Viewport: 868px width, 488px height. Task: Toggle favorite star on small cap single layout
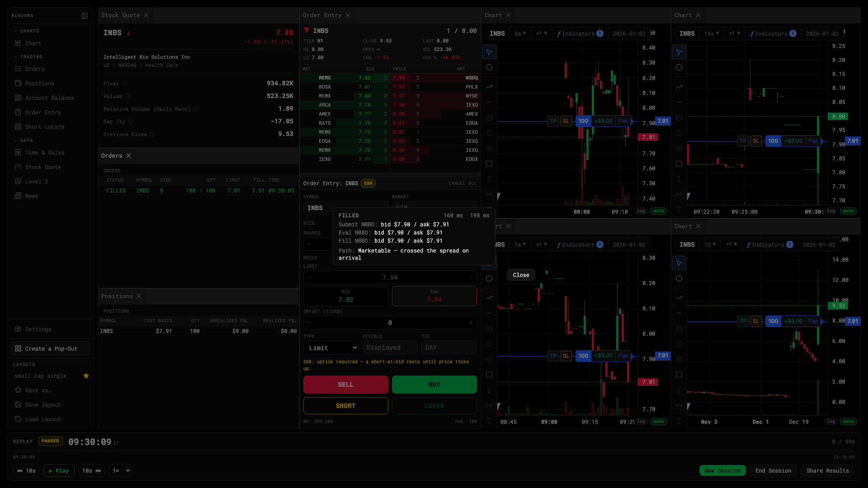[86, 376]
